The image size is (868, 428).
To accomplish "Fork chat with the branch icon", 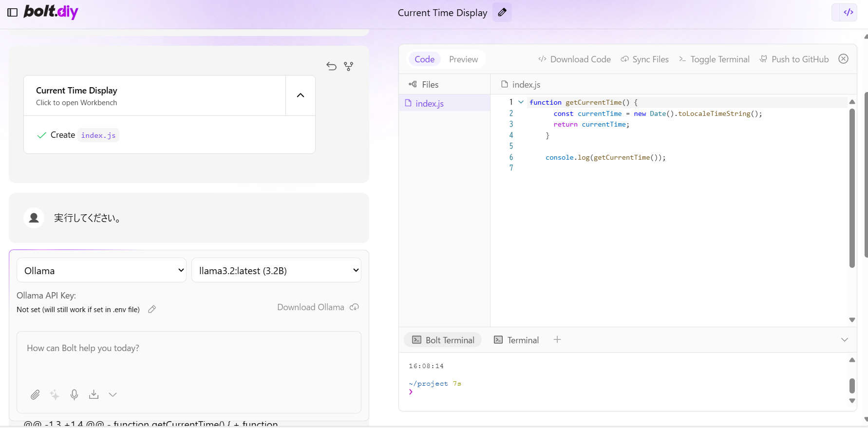I will [x=349, y=66].
